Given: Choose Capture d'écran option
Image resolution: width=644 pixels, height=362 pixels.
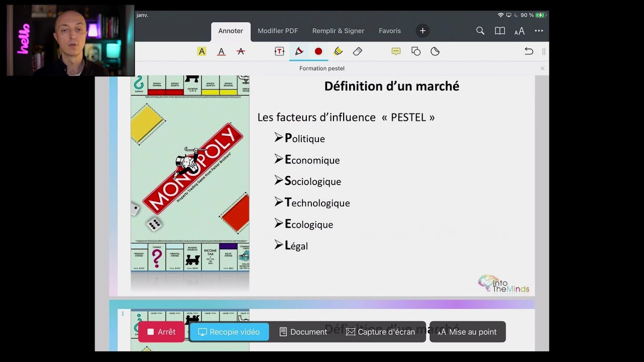Looking at the screenshot, I should coord(380,332).
